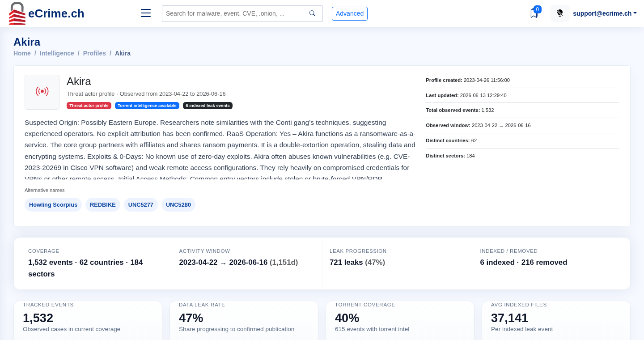Click the Akira page heading
Screen dimensions: 644x340
[x=27, y=42]
